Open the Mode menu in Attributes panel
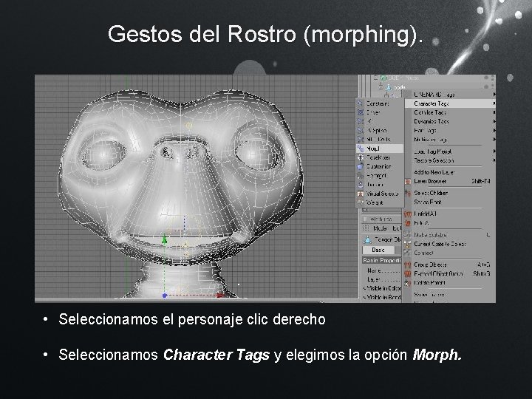The width and height of the screenshot is (532, 399). [380, 228]
